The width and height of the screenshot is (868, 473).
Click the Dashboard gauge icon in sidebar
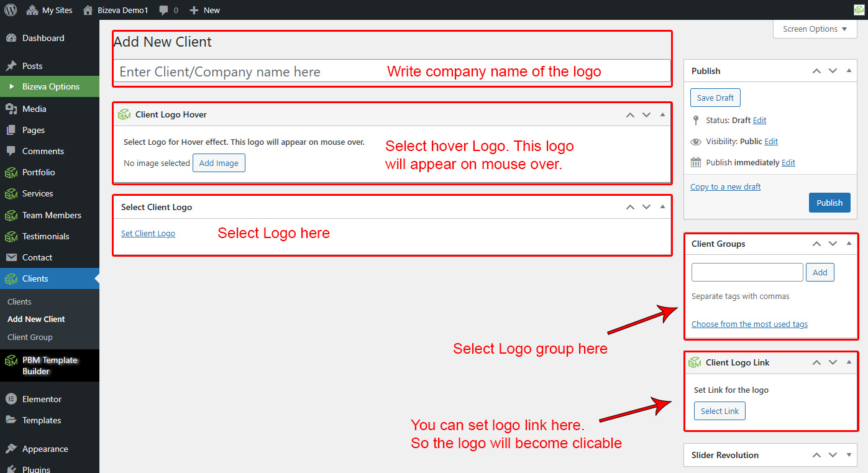(x=11, y=38)
